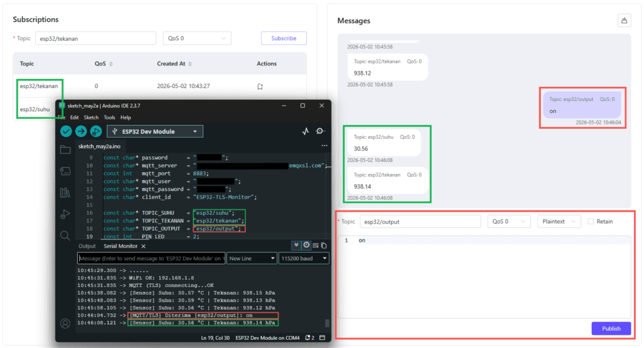Click action icon for esp32/tekanan subscription
Viewport: 644px width, 348px height.
tap(260, 86)
